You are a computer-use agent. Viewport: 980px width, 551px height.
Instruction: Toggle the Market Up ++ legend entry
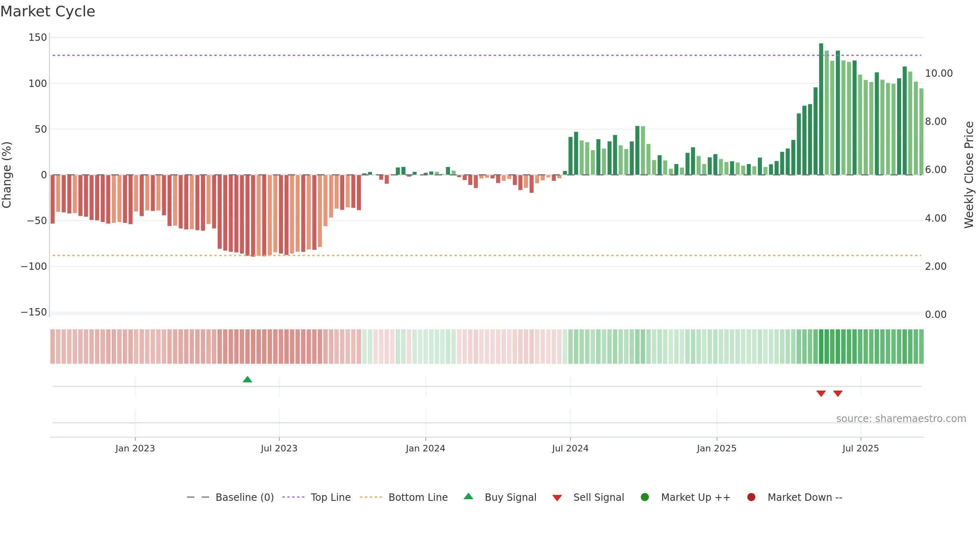686,497
